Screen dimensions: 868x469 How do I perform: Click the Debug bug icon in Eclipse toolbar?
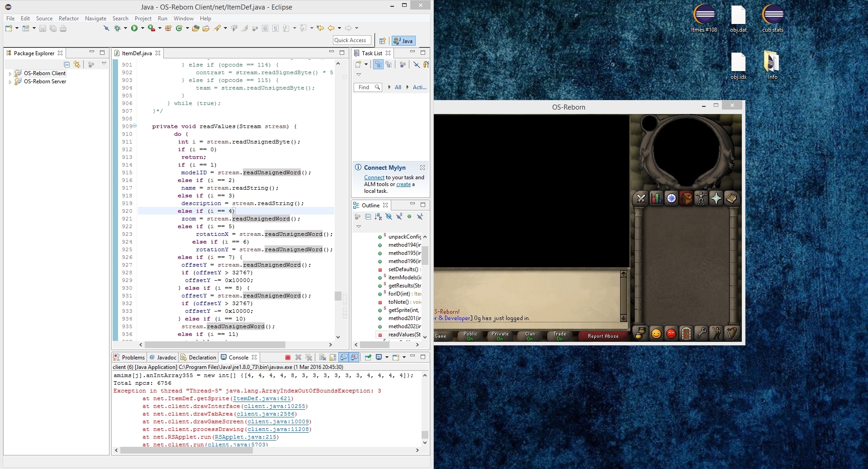point(117,28)
